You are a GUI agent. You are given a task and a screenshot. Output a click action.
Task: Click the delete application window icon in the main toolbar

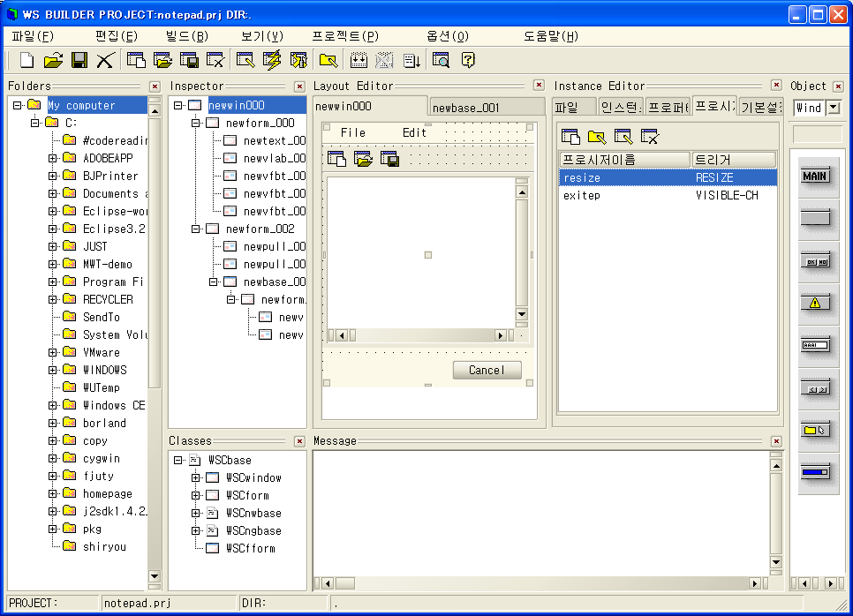pos(215,60)
